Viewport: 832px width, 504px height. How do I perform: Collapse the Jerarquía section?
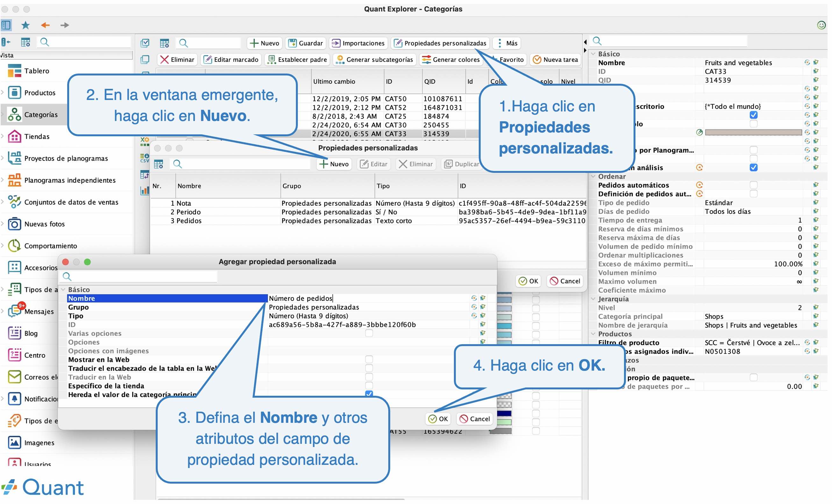click(593, 299)
